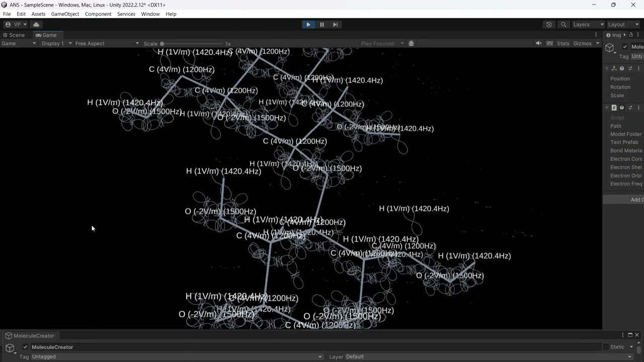
Task: Open the Game view mode dropdown
Action: click(x=19, y=43)
